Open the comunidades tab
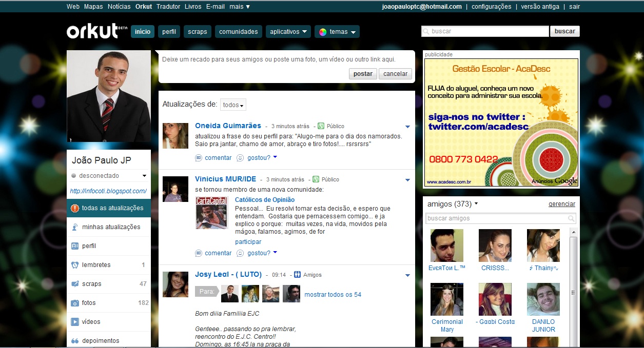 [239, 32]
